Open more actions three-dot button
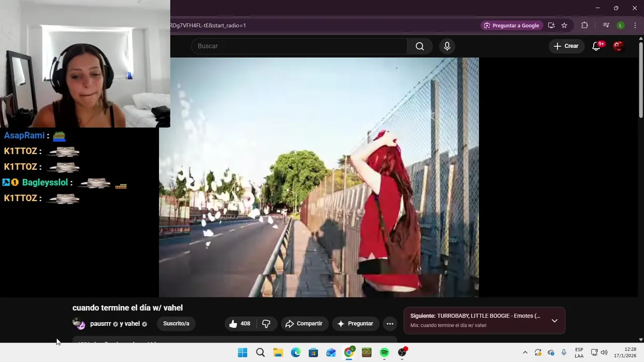 [390, 324]
